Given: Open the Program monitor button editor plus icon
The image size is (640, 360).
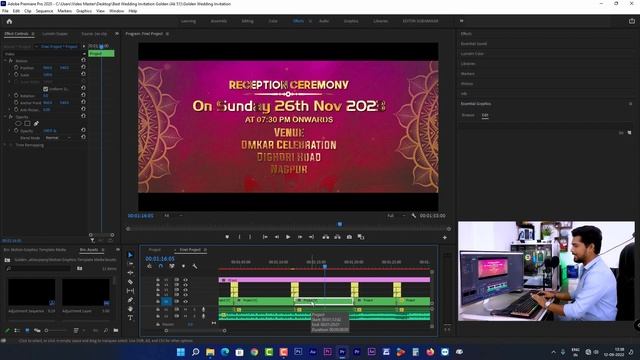Looking at the screenshot, I should click(445, 237).
